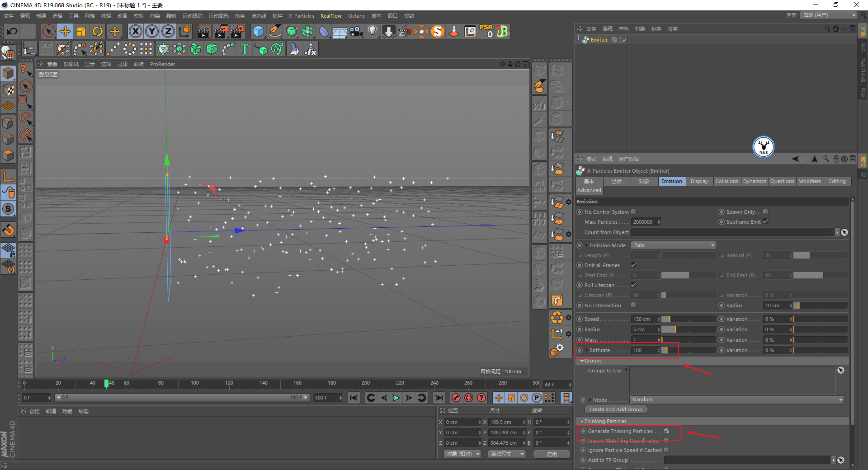Click the Count from Object link field

[x=732, y=232]
